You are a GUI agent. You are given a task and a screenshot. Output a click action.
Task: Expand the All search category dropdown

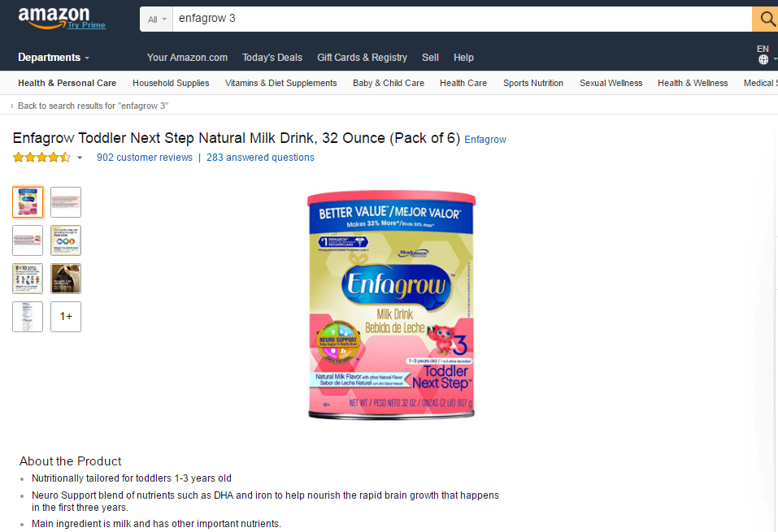[x=156, y=19]
